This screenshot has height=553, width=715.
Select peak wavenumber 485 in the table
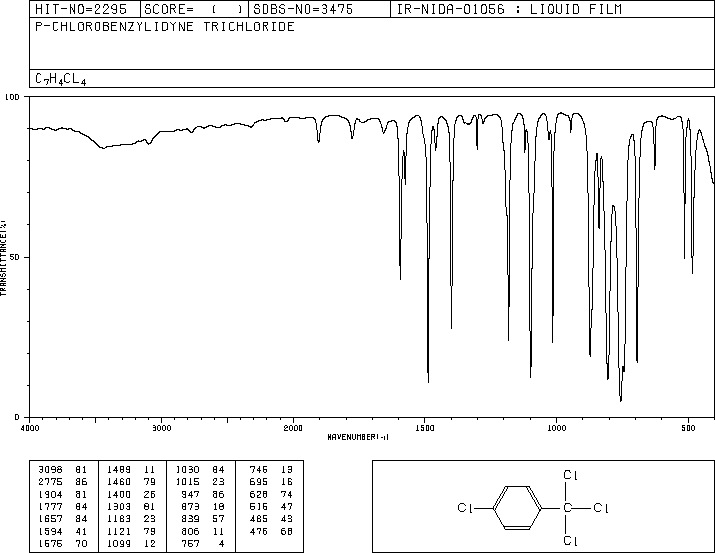point(259,519)
